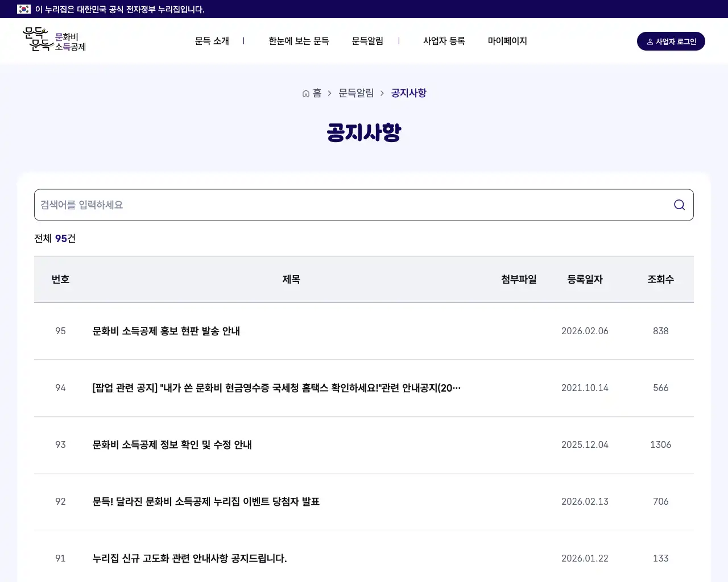Open notice 93 정보 확인 및 수정 안내
This screenshot has height=582, width=728.
172,445
